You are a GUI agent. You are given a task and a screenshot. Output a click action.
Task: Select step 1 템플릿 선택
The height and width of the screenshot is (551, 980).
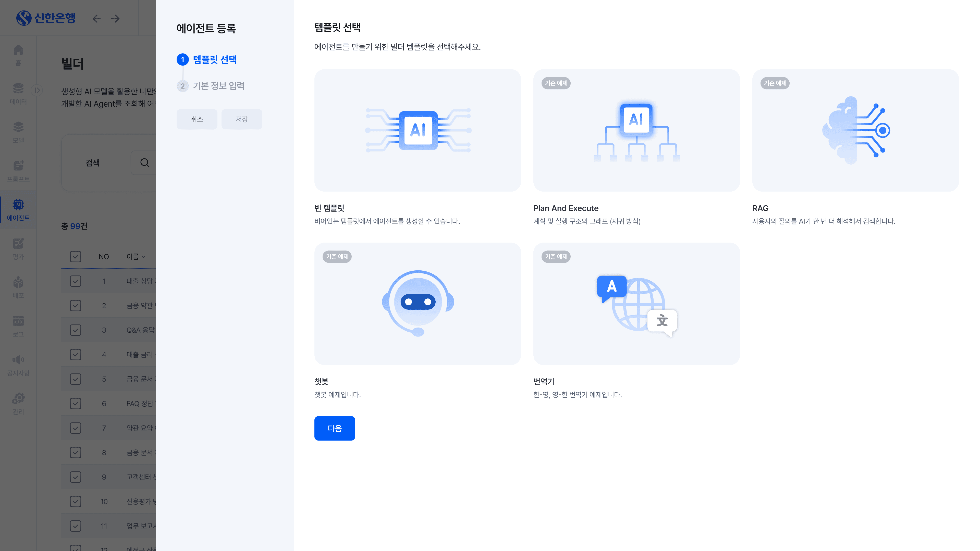215,60
